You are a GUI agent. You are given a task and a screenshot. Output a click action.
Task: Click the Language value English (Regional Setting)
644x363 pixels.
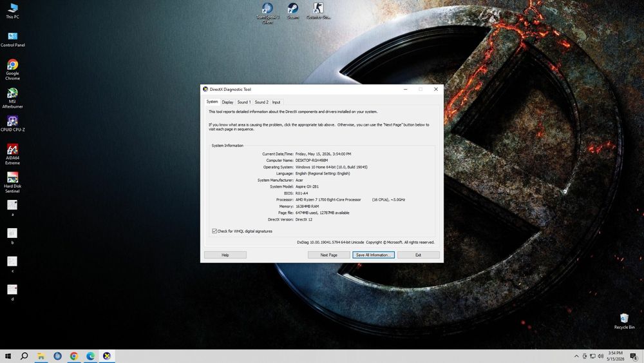click(x=323, y=173)
